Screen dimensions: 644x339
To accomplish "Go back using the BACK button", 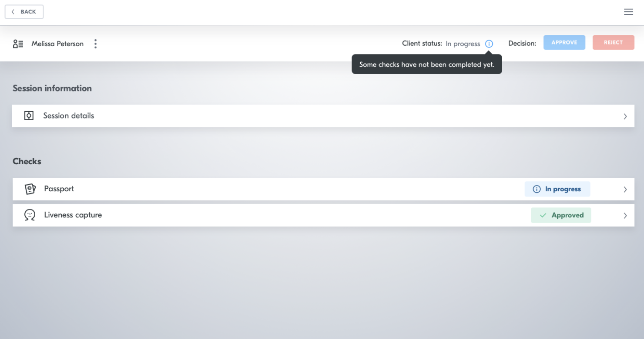I will pyautogui.click(x=24, y=12).
